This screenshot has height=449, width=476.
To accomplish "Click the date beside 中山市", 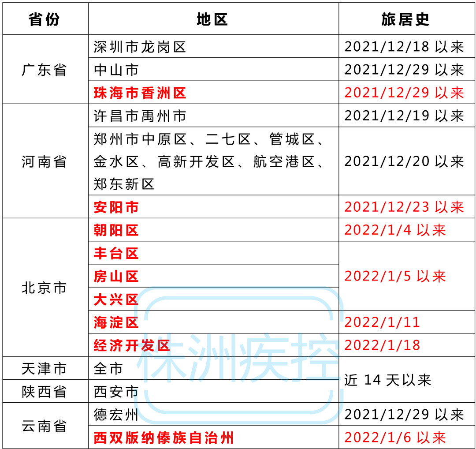I will coord(404,70).
